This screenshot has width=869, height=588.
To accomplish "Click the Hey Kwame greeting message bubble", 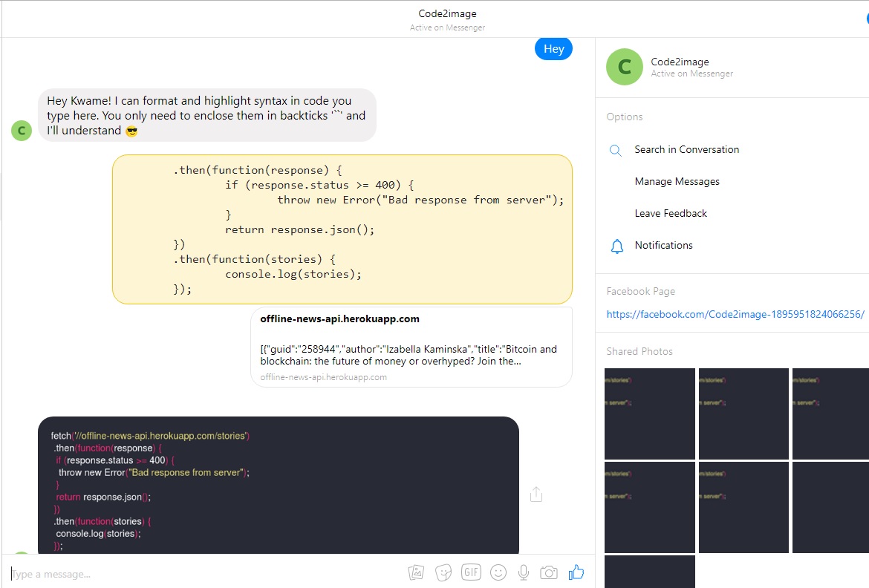I will (206, 115).
